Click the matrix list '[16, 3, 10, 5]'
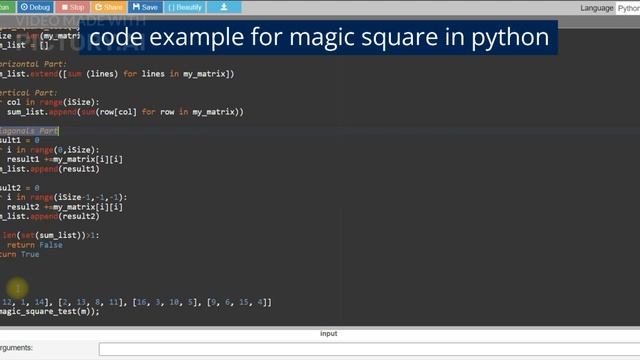Viewport: 640px width, 360px height. pos(166,302)
